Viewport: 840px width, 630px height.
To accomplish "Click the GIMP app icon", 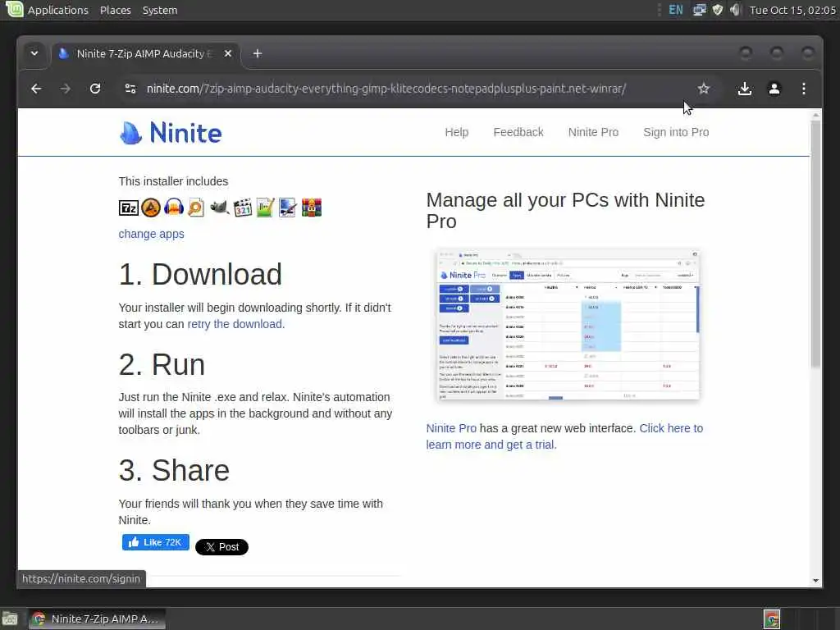I will click(x=219, y=207).
